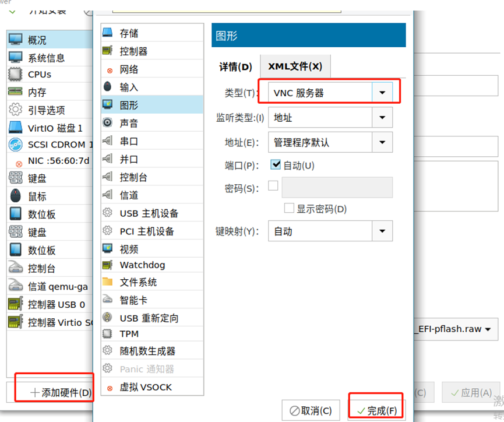Open CPUs chip icon in VM details
This screenshot has width=504, height=422.
(x=15, y=74)
